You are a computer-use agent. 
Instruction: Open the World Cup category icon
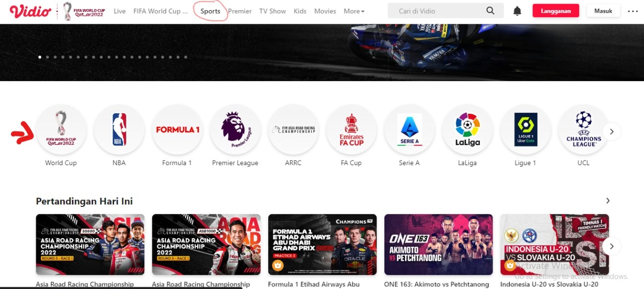[x=61, y=129]
